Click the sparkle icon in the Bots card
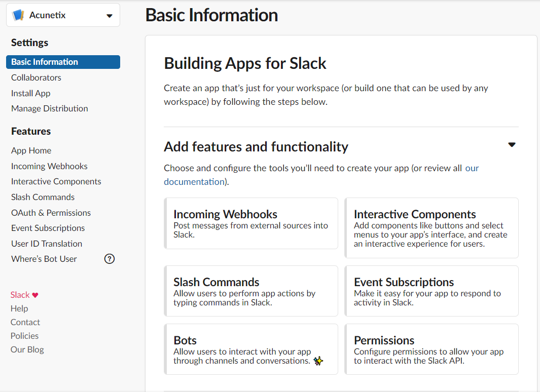This screenshot has height=392, width=540. click(x=318, y=361)
